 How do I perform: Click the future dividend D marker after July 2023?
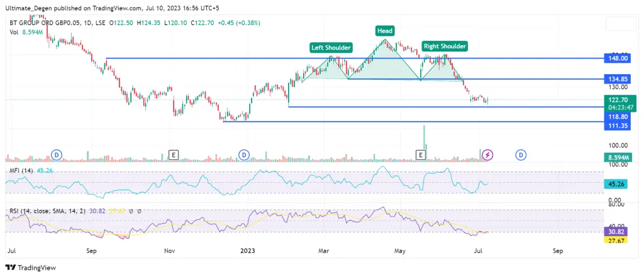[521, 155]
